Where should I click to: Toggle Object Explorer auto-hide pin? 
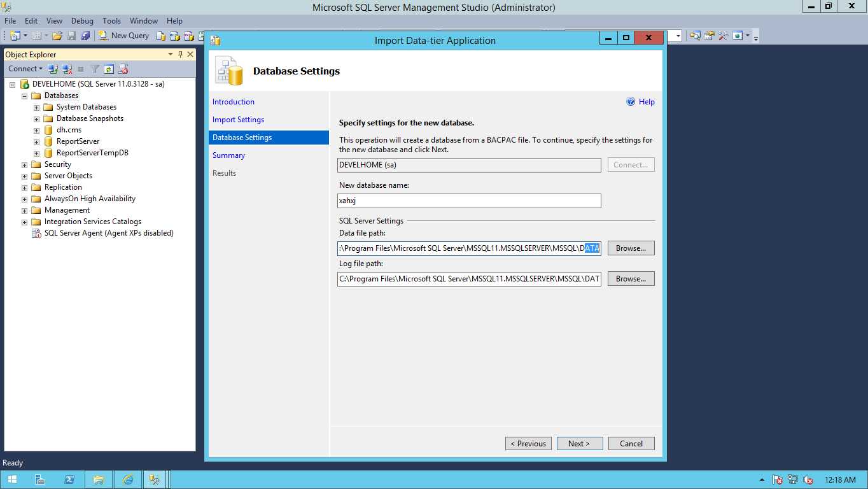pos(181,54)
